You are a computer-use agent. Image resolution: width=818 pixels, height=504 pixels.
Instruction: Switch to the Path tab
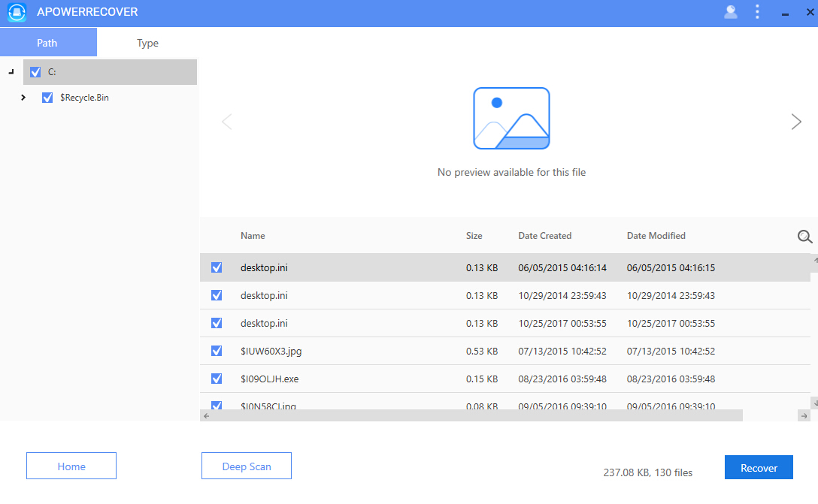[48, 42]
